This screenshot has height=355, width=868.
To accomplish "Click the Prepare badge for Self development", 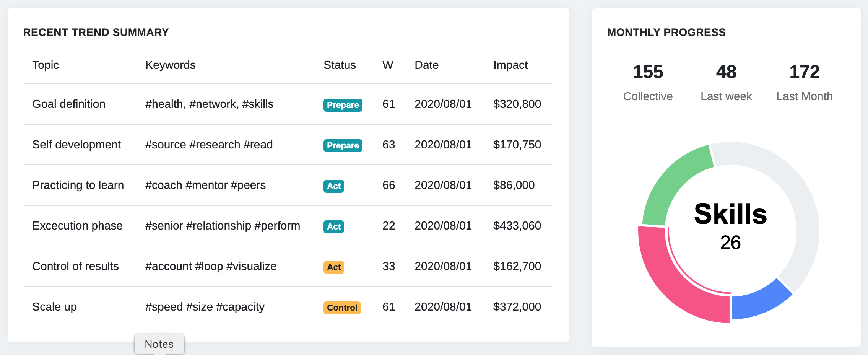I will [343, 145].
